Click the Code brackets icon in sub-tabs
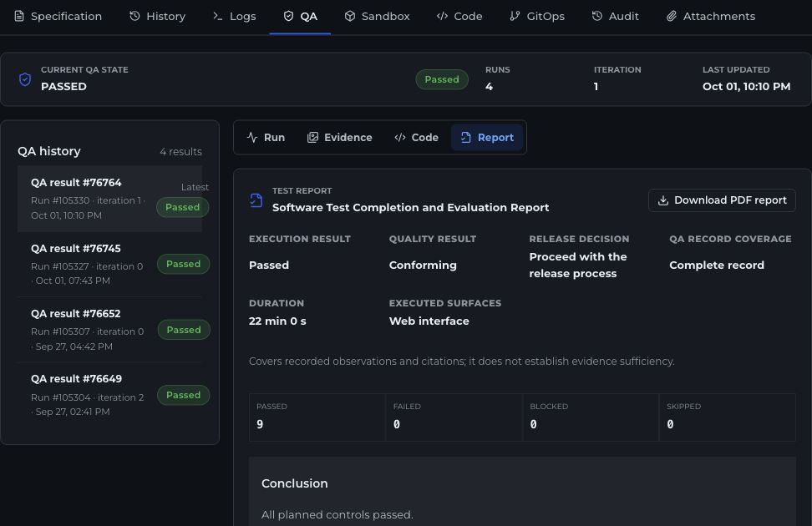 [x=400, y=137]
